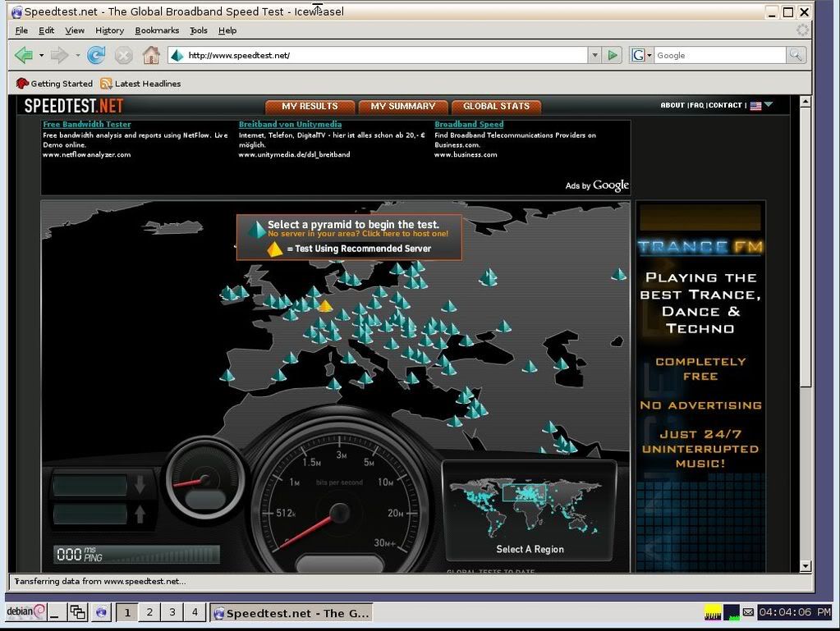Reload the page with the refresh icon
This screenshot has height=631, width=840.
click(x=96, y=55)
